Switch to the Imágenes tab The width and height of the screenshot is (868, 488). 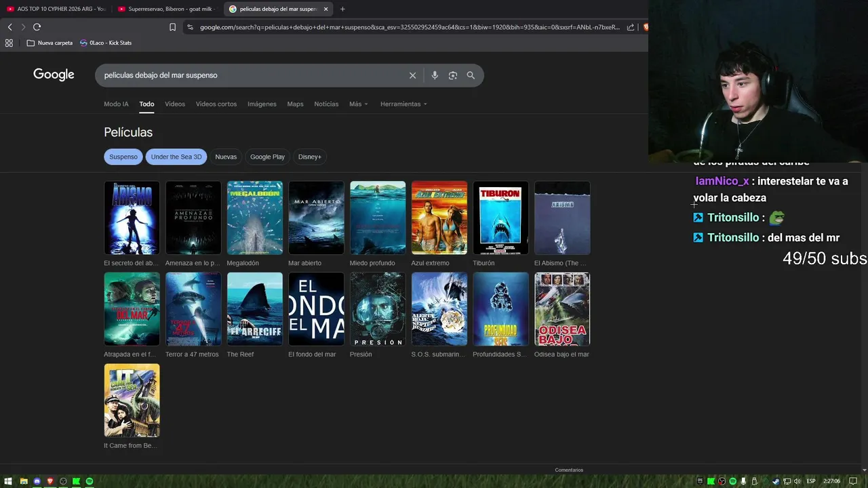[262, 104]
